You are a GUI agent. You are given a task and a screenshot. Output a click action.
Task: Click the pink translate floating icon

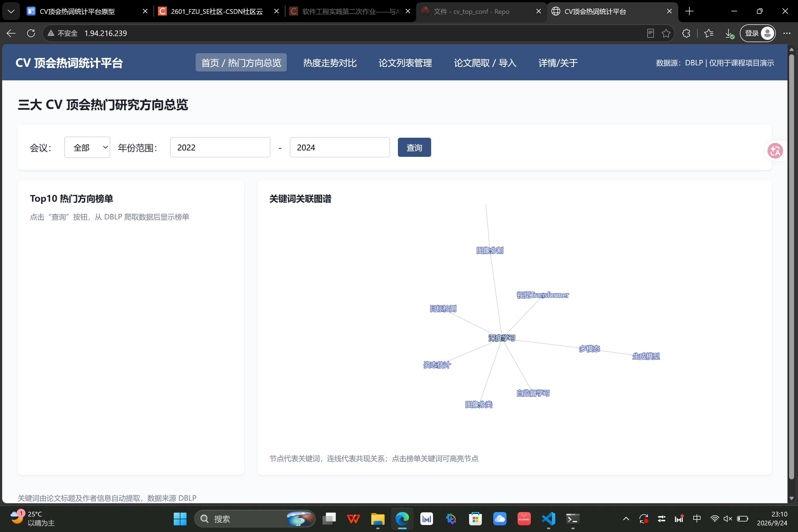coord(775,151)
